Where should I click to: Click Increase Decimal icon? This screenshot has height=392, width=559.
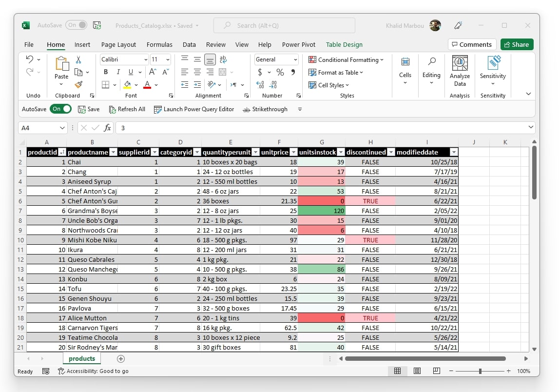click(x=260, y=84)
